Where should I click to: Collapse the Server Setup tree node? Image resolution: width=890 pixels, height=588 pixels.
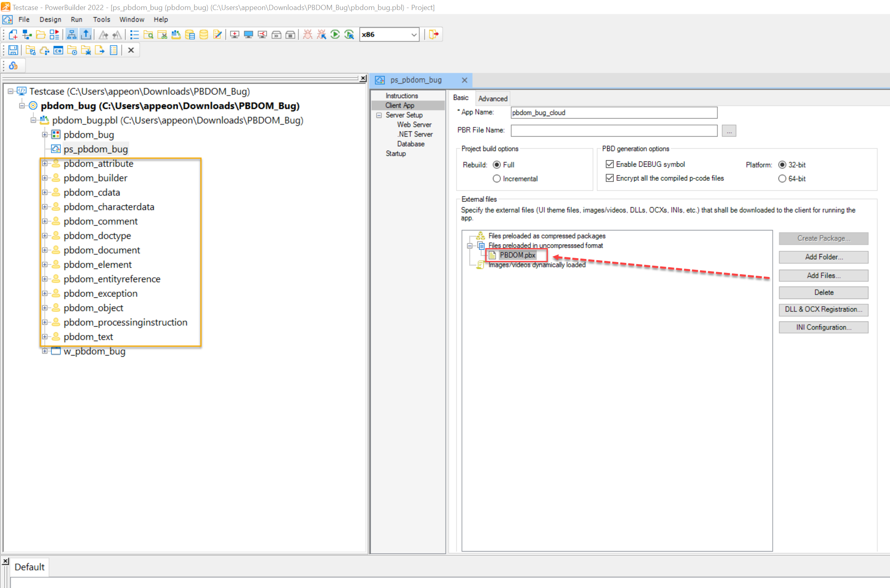tap(379, 115)
